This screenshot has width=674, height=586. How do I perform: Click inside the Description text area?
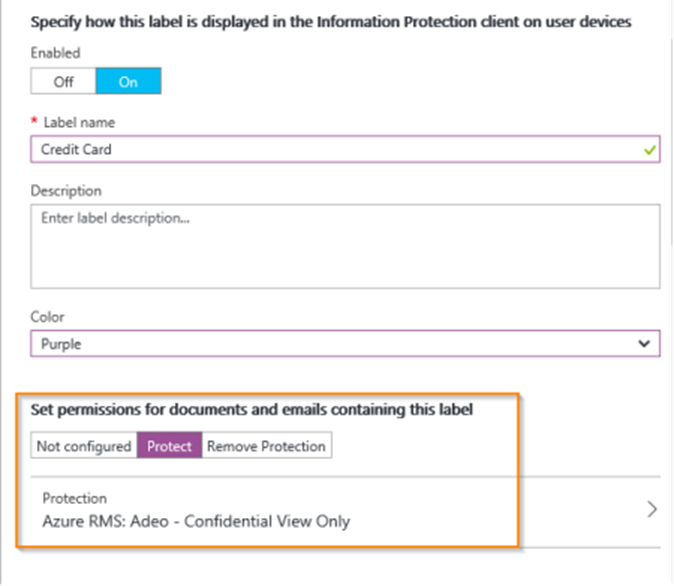click(x=345, y=246)
